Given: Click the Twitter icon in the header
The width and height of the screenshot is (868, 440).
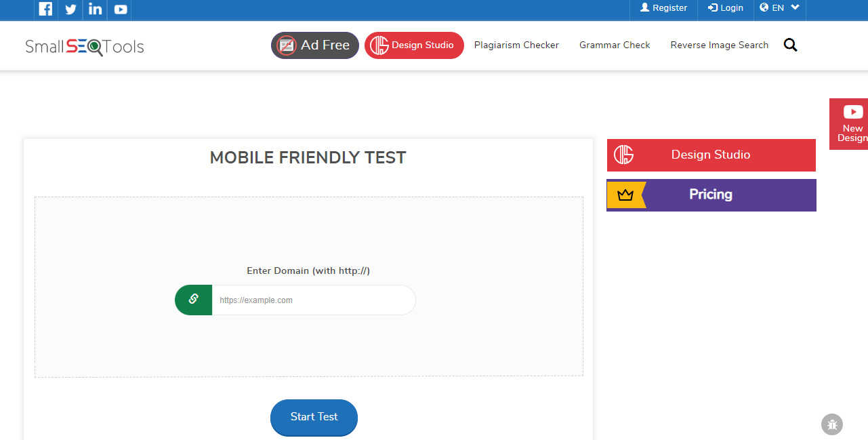Looking at the screenshot, I should pyautogui.click(x=70, y=9).
